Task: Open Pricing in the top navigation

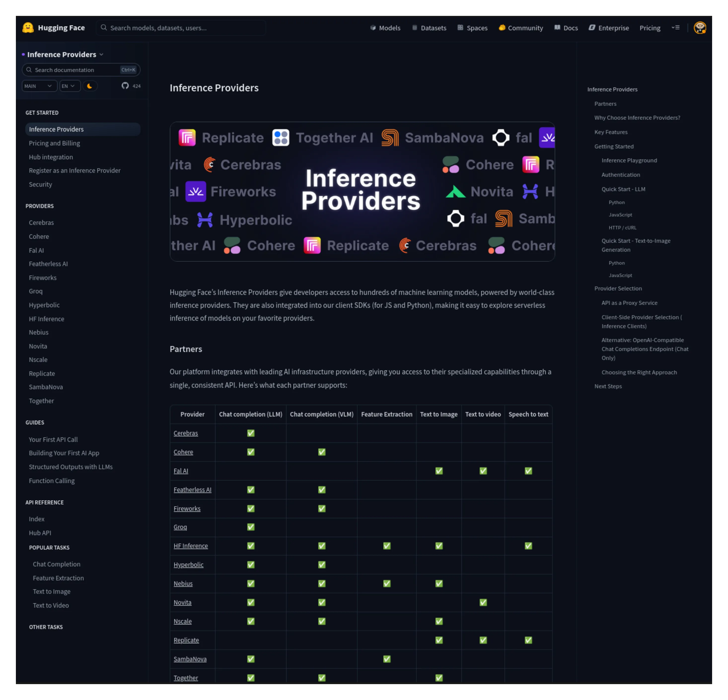Action: [650, 28]
